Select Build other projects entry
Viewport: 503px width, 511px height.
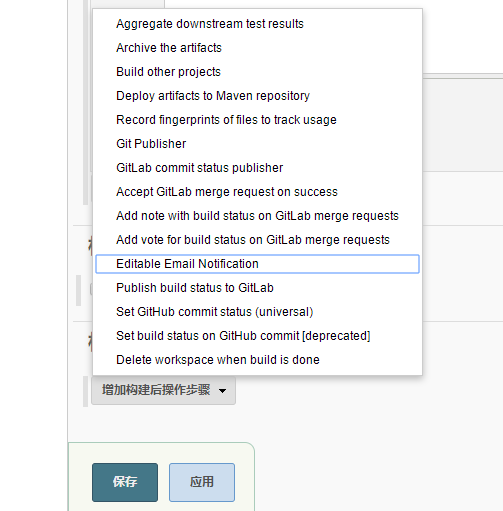(x=257, y=72)
